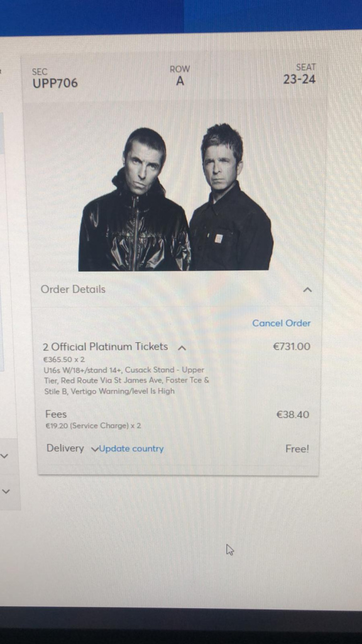Collapse the Order Details section chevron
Viewport: 362px width, 644px height.
pos(307,290)
